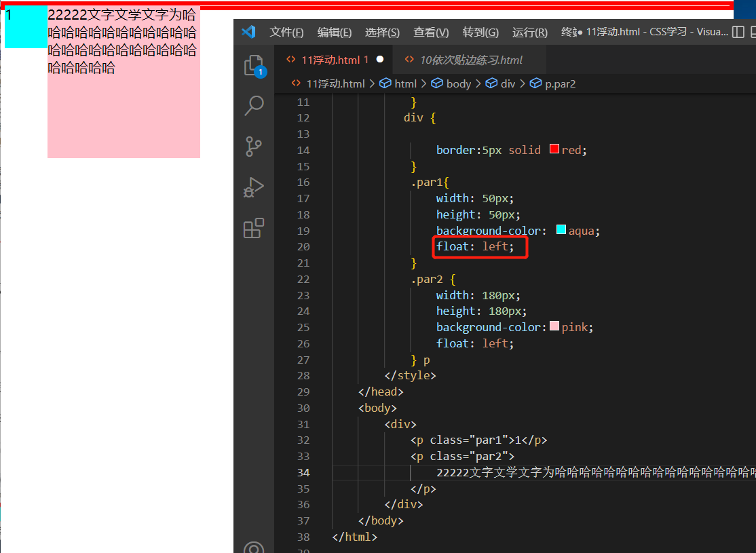
Task: Click the .par2 { selector on line 22
Action: tap(433, 279)
